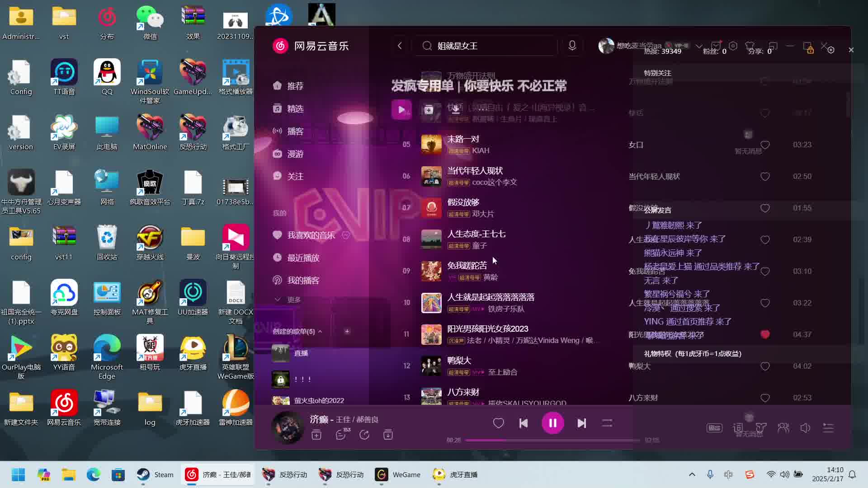Screen dimensions: 868x488
Task: Click the purple play-all button
Action: 401,109
